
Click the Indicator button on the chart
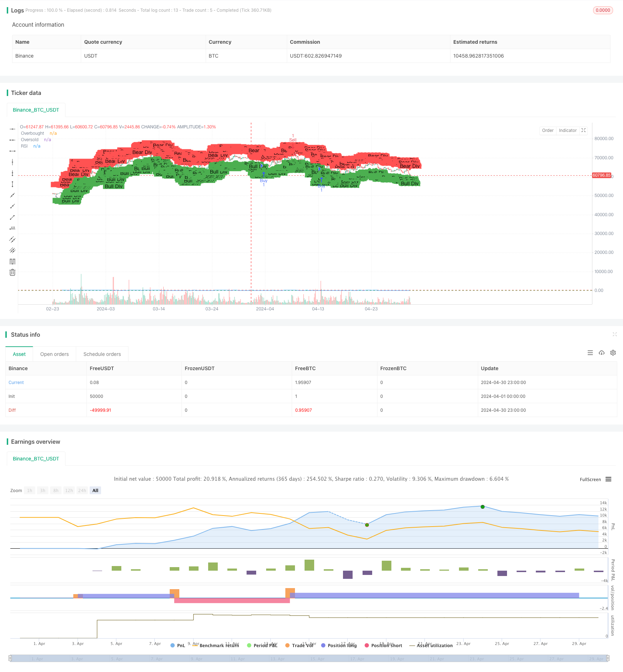point(567,130)
